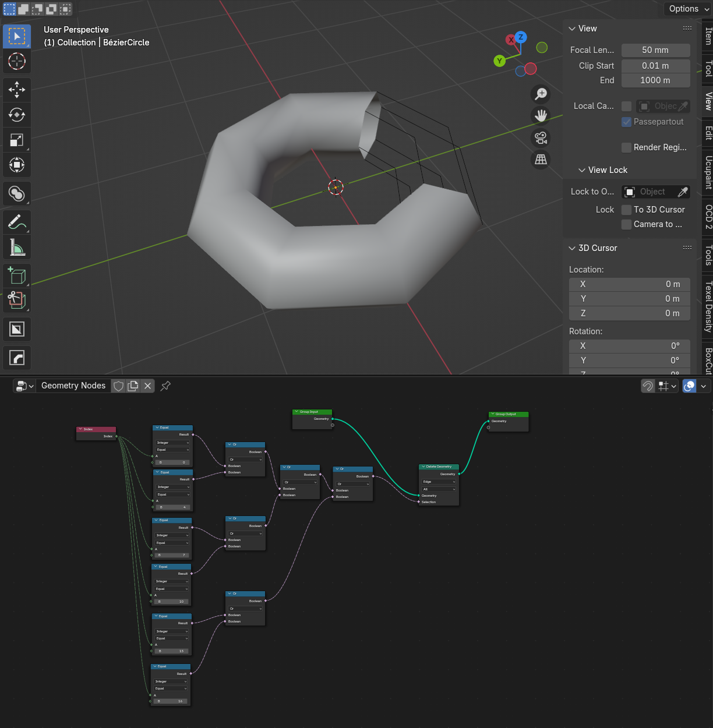The height and width of the screenshot is (728, 713).
Task: Select the Measure tool
Action: pyautogui.click(x=17, y=248)
